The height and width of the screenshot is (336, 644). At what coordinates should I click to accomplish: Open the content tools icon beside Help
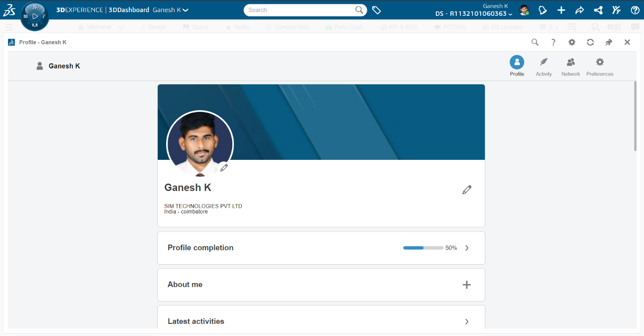click(x=616, y=10)
